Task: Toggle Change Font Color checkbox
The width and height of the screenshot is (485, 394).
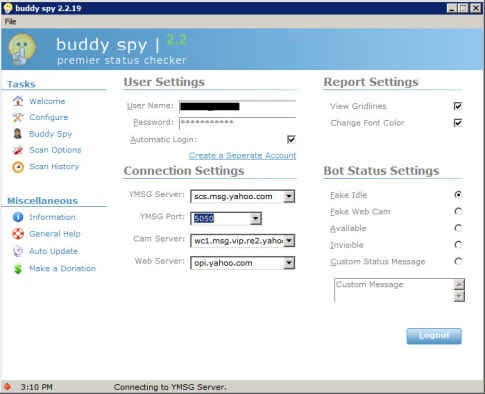Action: coord(458,123)
